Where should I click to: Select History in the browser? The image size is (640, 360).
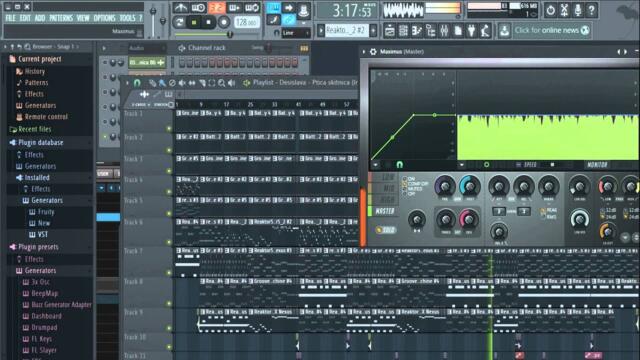[x=35, y=71]
